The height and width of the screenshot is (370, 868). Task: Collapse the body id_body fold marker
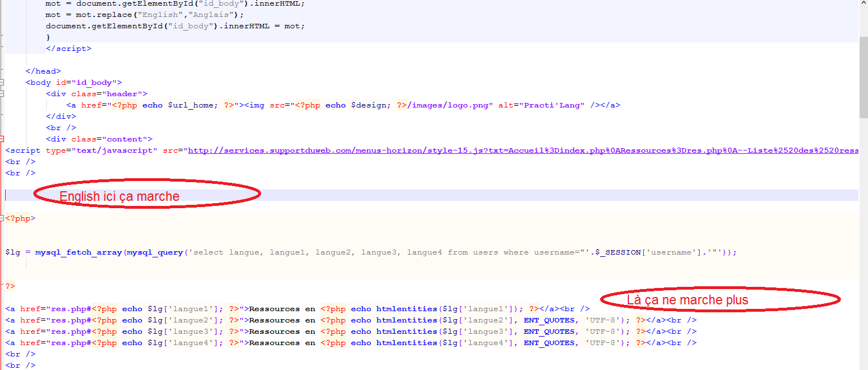[2, 83]
